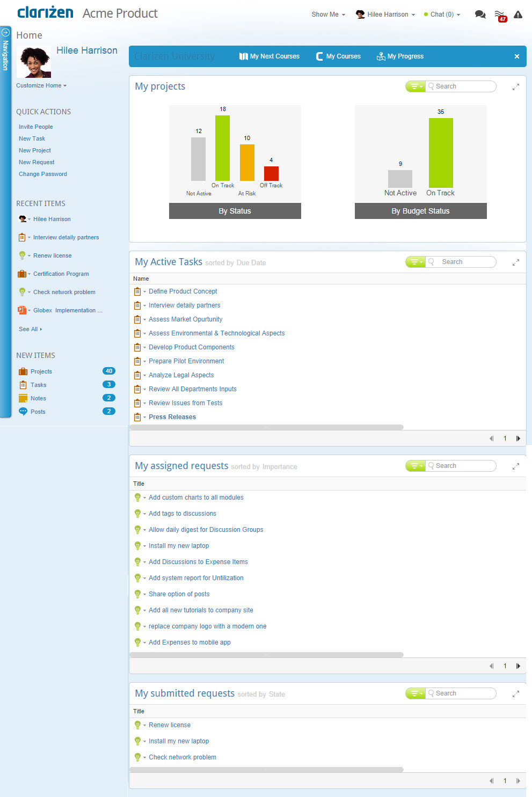The width and height of the screenshot is (532, 797).
Task: Open My Progress tab
Action: pos(400,56)
